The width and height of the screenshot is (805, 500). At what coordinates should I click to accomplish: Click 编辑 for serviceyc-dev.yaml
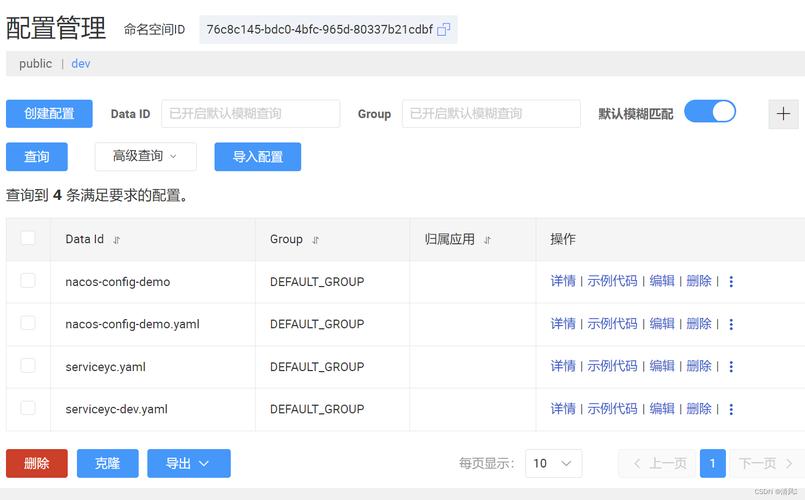662,409
